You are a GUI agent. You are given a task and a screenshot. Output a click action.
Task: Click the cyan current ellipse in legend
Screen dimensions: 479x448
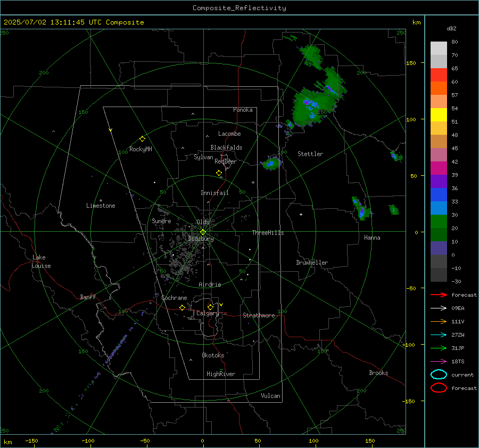pyautogui.click(x=439, y=374)
